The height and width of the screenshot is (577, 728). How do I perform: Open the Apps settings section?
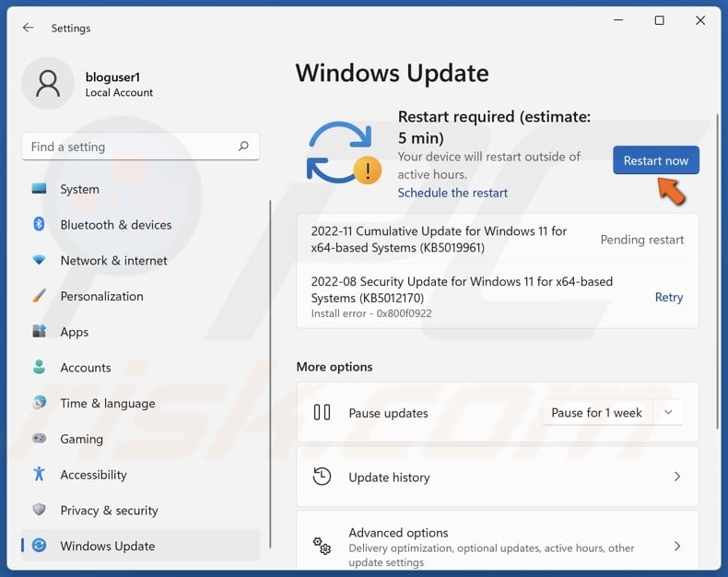(x=75, y=332)
